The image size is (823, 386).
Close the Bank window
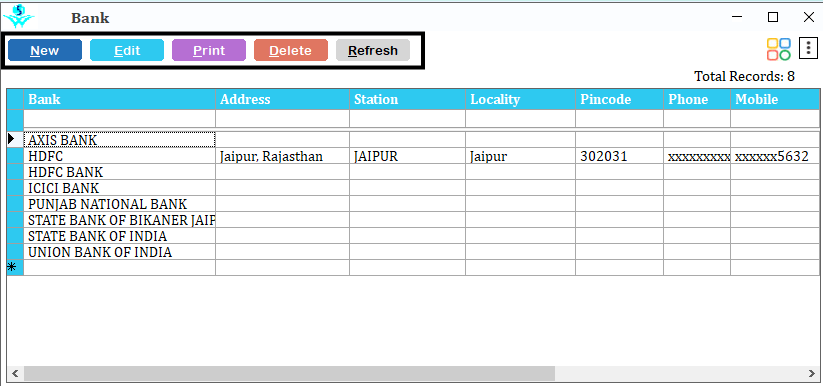click(x=808, y=17)
